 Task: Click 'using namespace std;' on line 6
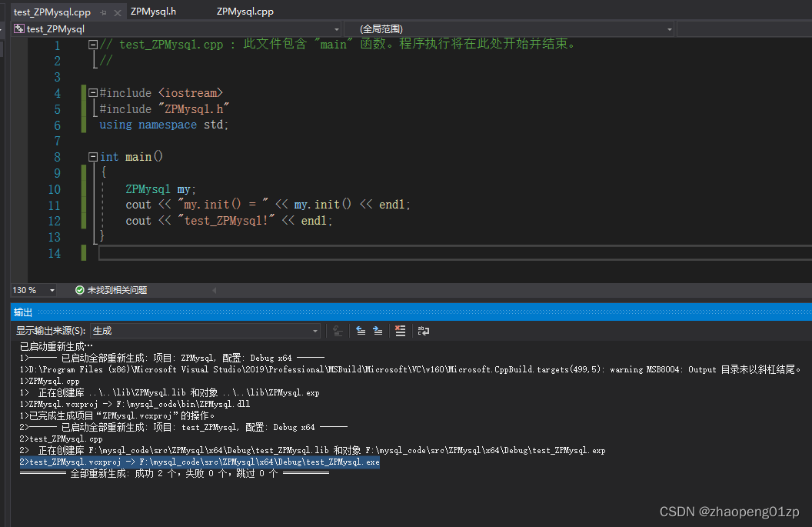pyautogui.click(x=164, y=125)
